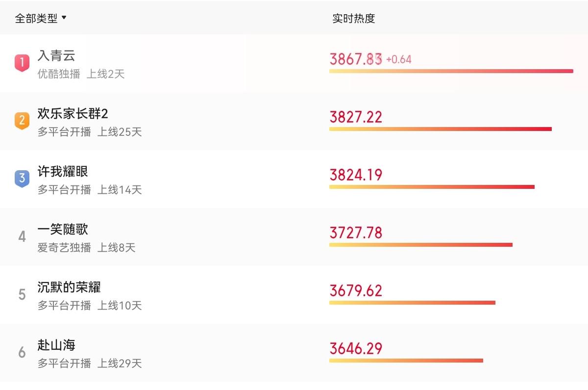This screenshot has height=390, width=588.
Task: Click the red rank 1 badge
Action: (x=22, y=63)
